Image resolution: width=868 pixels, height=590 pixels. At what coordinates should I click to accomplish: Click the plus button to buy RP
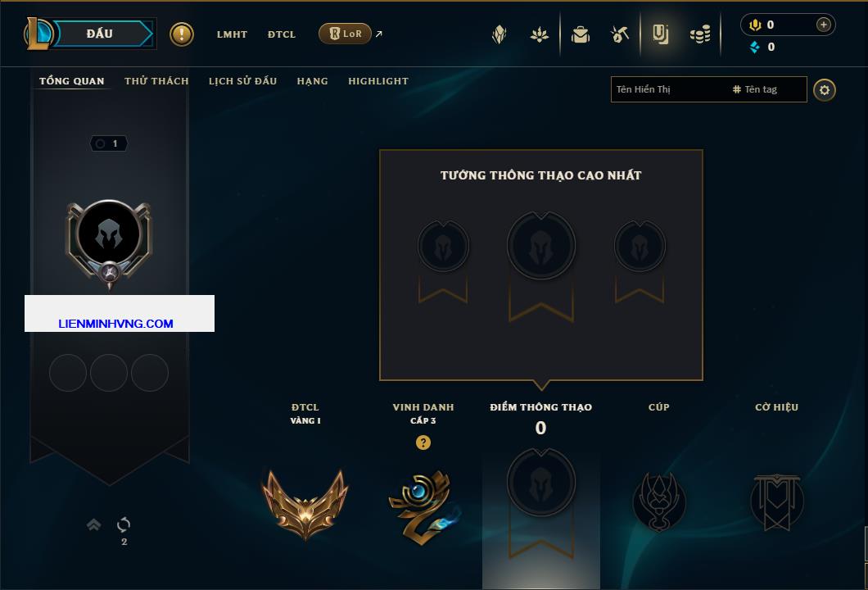[824, 25]
